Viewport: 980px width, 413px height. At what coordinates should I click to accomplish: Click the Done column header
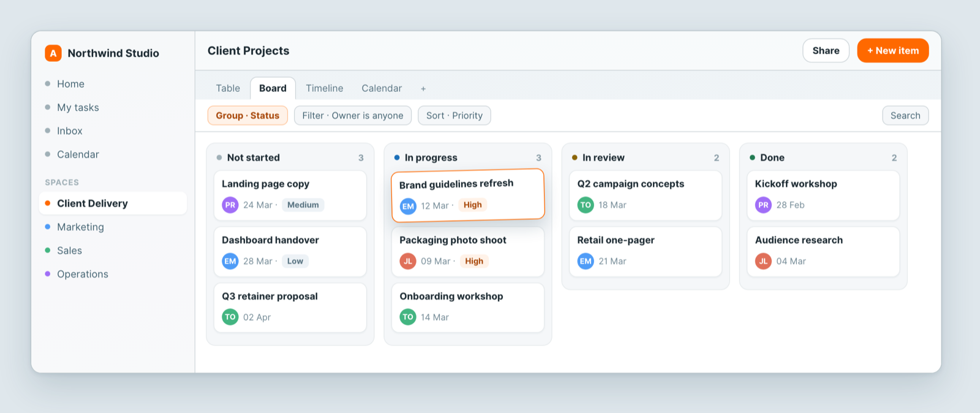823,157
